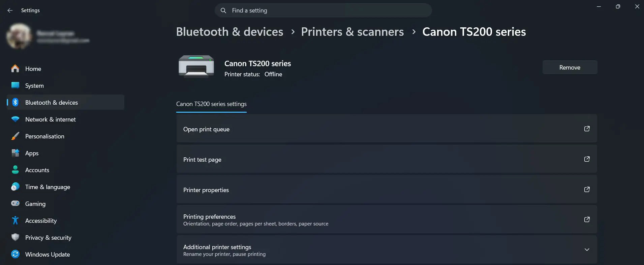Viewport: 644px width, 265px height.
Task: Select Bluetooth & devices in sidebar
Action: coord(65,102)
